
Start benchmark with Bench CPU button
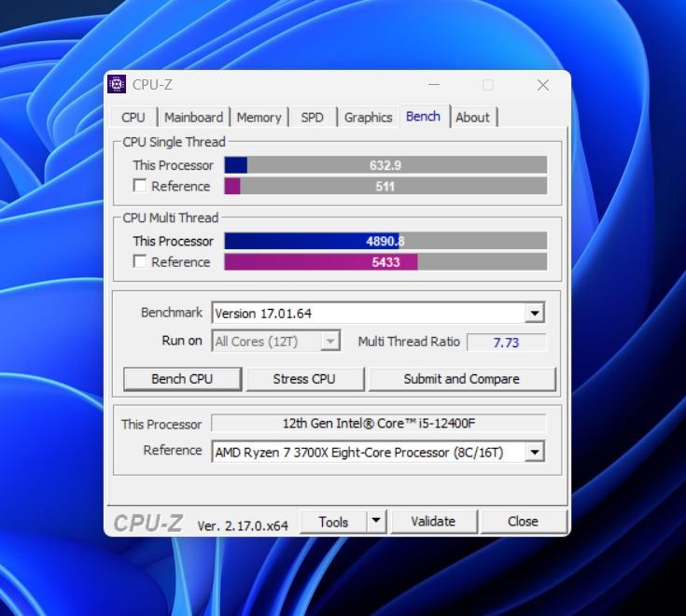182,379
